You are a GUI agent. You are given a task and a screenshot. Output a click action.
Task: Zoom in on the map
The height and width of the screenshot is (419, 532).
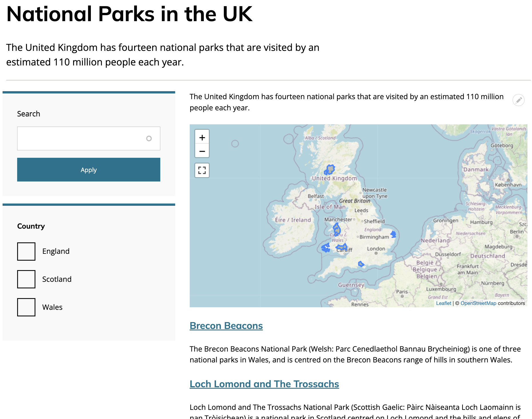tap(202, 137)
